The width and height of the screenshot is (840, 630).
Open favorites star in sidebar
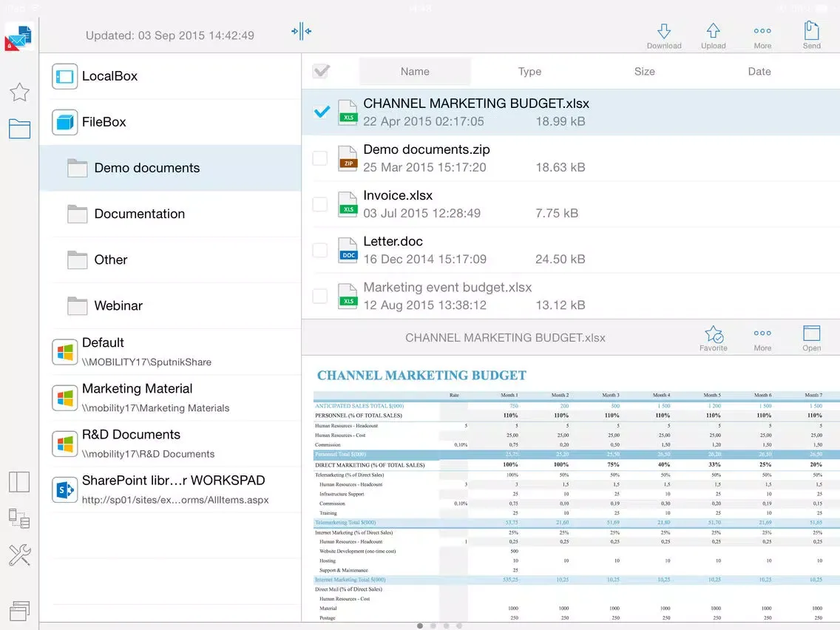(x=19, y=92)
